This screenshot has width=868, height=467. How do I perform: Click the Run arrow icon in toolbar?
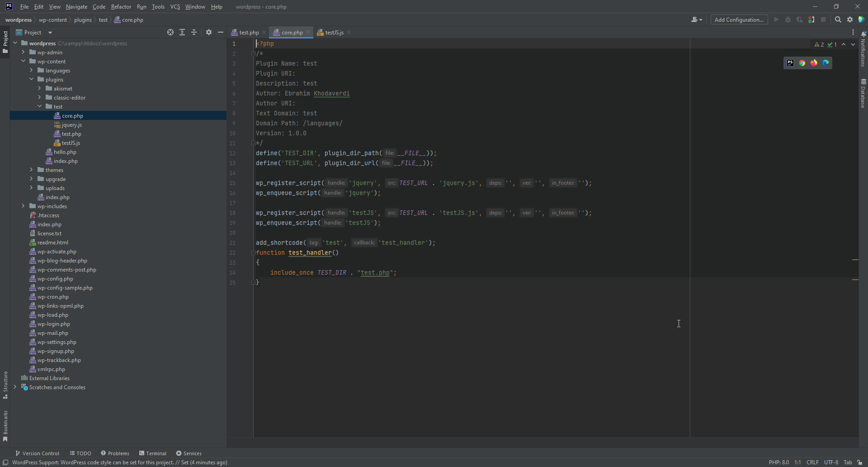click(776, 19)
